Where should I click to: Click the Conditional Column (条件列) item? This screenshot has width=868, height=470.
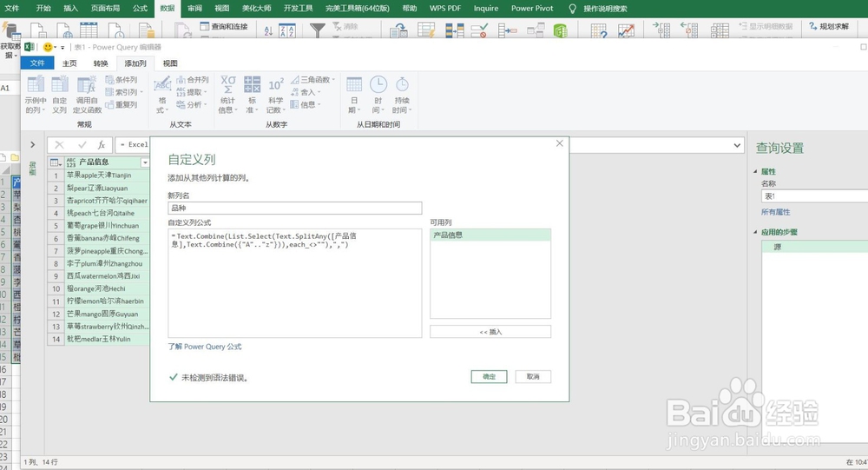tap(122, 80)
